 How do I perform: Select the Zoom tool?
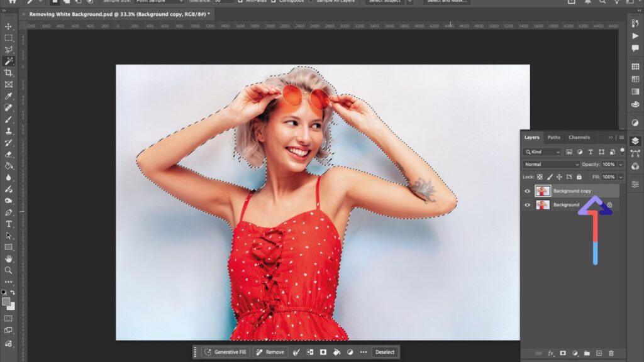[x=8, y=270]
